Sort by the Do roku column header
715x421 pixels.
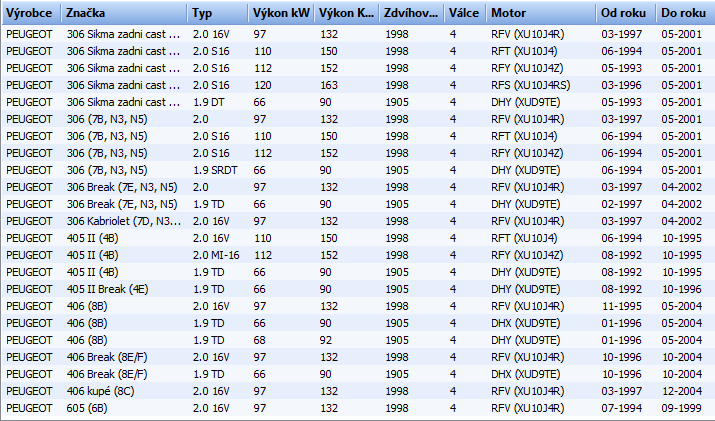click(x=685, y=13)
